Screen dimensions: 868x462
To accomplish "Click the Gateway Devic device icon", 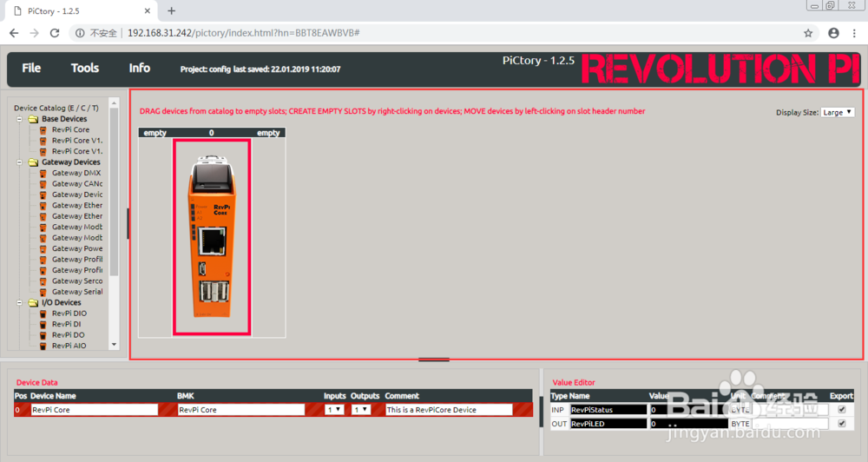I will 43,195.
